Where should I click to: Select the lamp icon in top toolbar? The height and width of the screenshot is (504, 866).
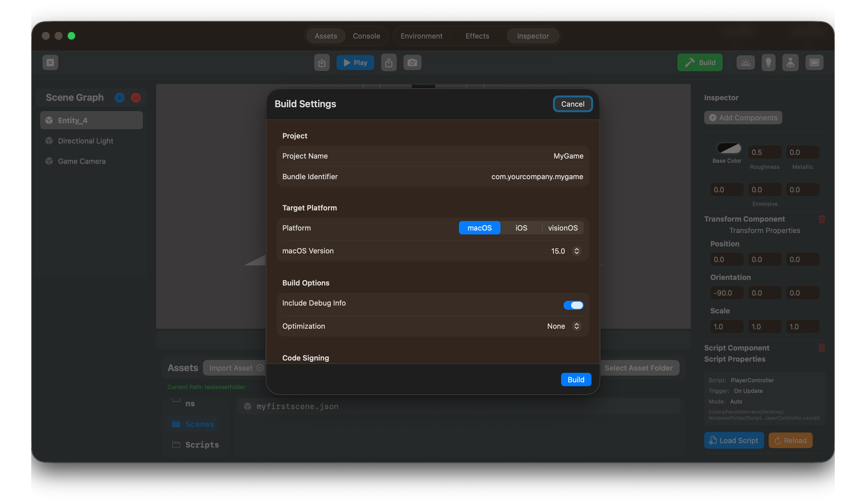tap(790, 62)
